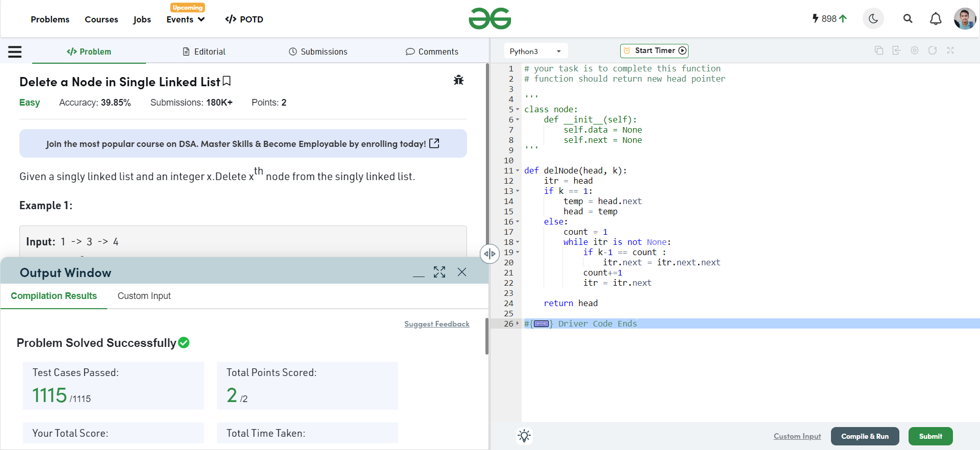Click 'itr.next = itr.next.next' code line
980x450 pixels.
661,262
